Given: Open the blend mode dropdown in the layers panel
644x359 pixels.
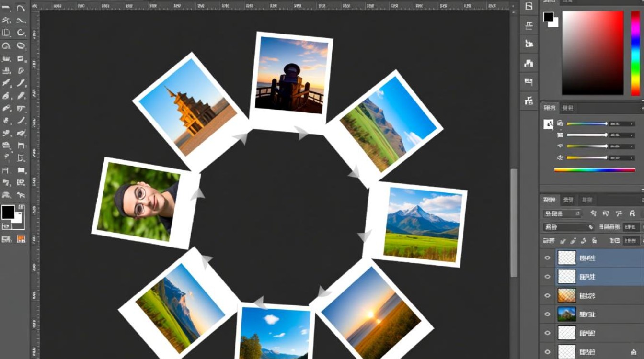Looking at the screenshot, I should [568, 227].
